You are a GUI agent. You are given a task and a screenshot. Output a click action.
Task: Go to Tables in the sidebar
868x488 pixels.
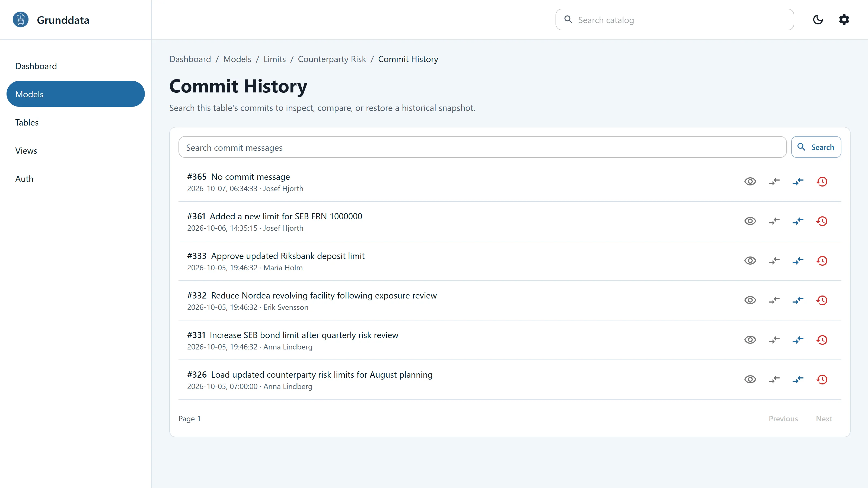pos(75,122)
